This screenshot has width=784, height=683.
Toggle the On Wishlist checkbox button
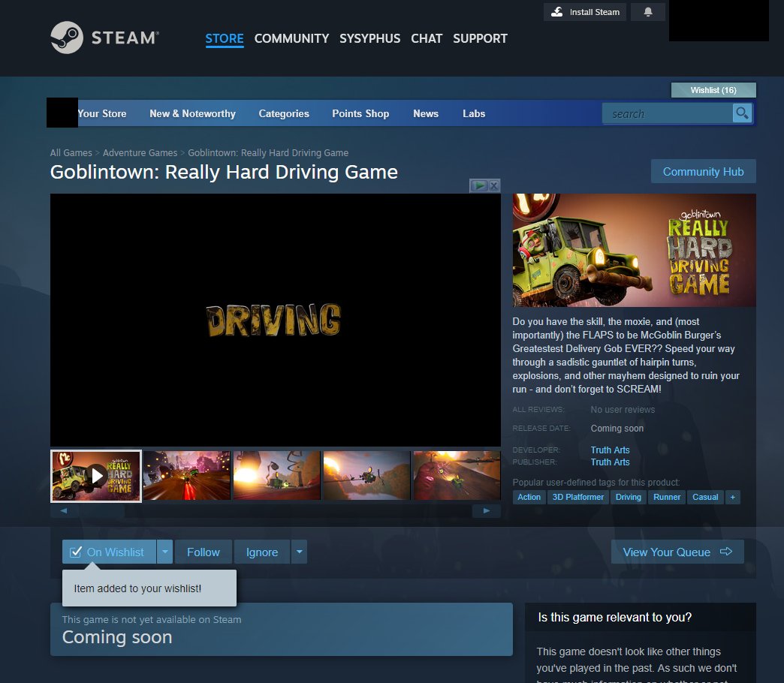[109, 552]
